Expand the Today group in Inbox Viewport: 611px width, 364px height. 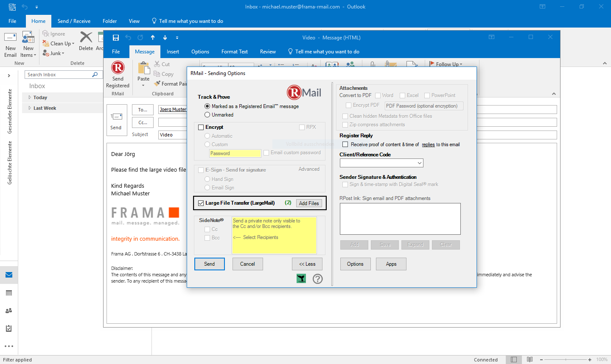30,97
